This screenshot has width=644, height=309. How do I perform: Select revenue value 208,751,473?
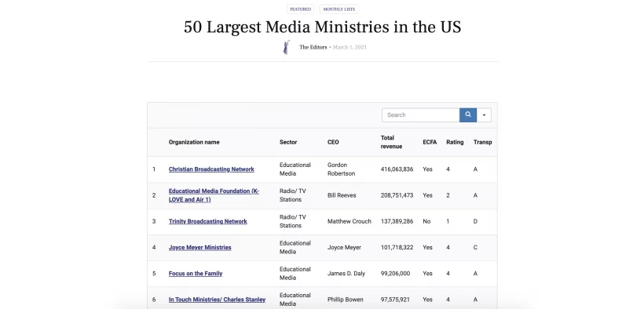point(397,195)
